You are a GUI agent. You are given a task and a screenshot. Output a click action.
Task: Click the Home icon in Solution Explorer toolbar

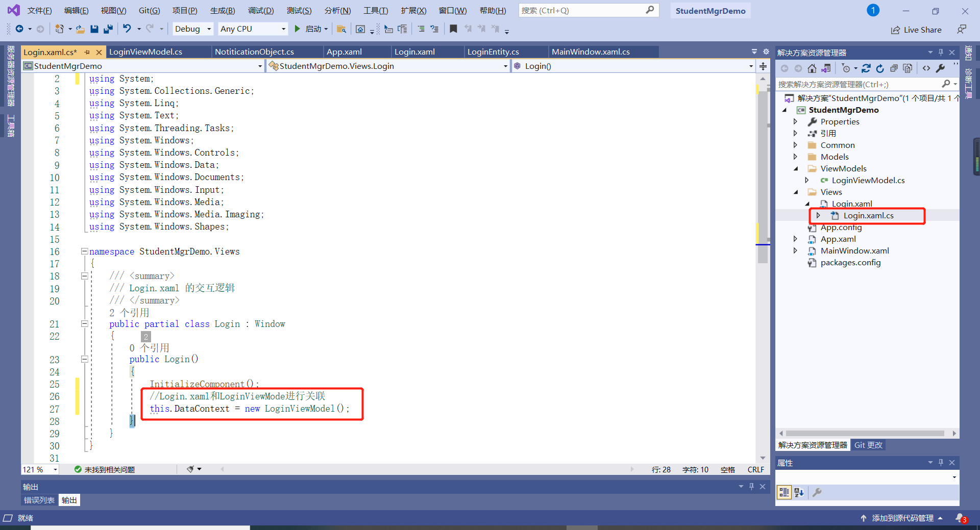click(x=812, y=68)
